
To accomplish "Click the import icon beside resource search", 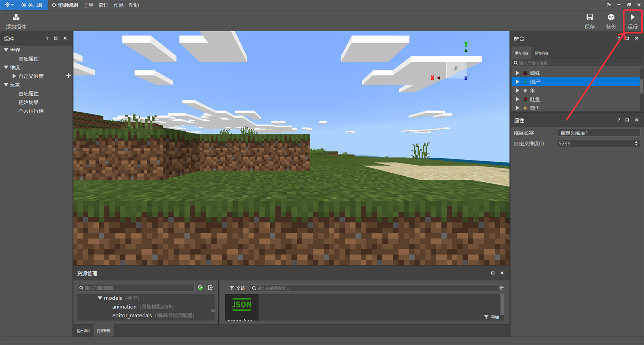I will 210,288.
